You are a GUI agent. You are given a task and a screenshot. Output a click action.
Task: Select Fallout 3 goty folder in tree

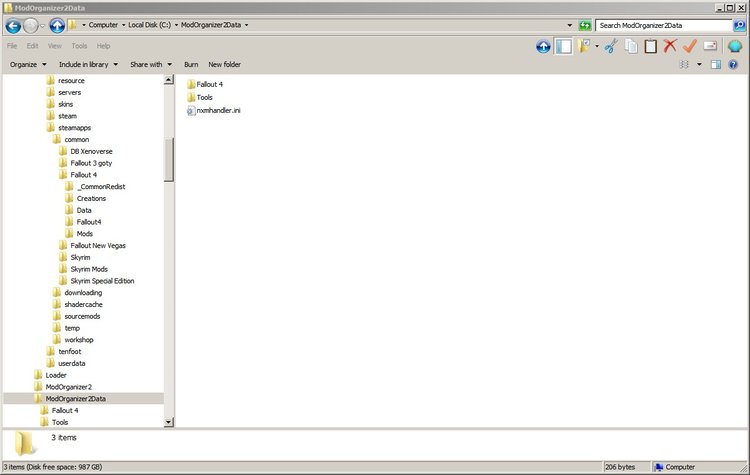(91, 163)
